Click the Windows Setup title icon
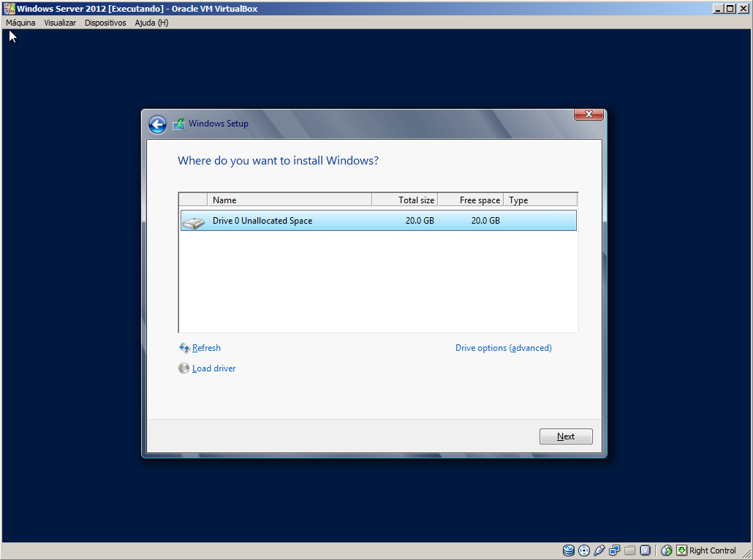This screenshot has width=753, height=560. [x=178, y=124]
